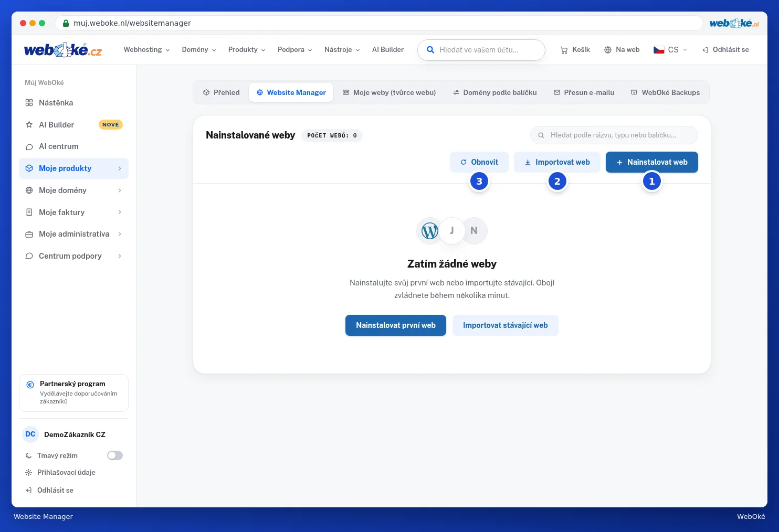Focus the Hledat podle názvu search field
The image size is (779, 532).
[x=614, y=135]
